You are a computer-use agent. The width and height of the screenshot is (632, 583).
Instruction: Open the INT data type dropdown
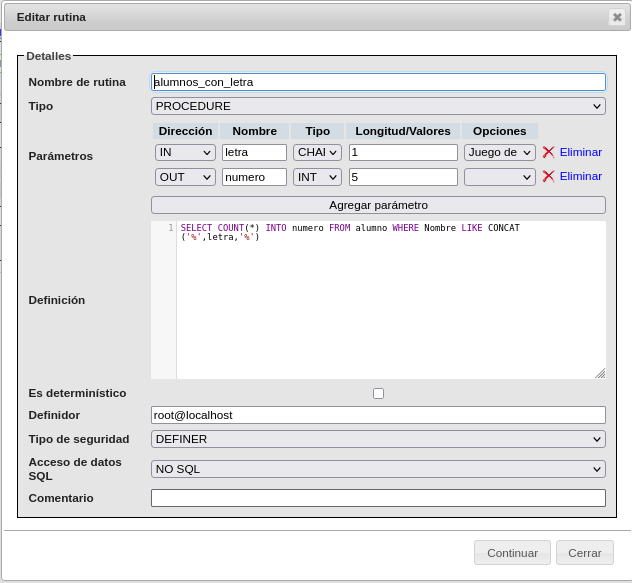[x=317, y=177]
